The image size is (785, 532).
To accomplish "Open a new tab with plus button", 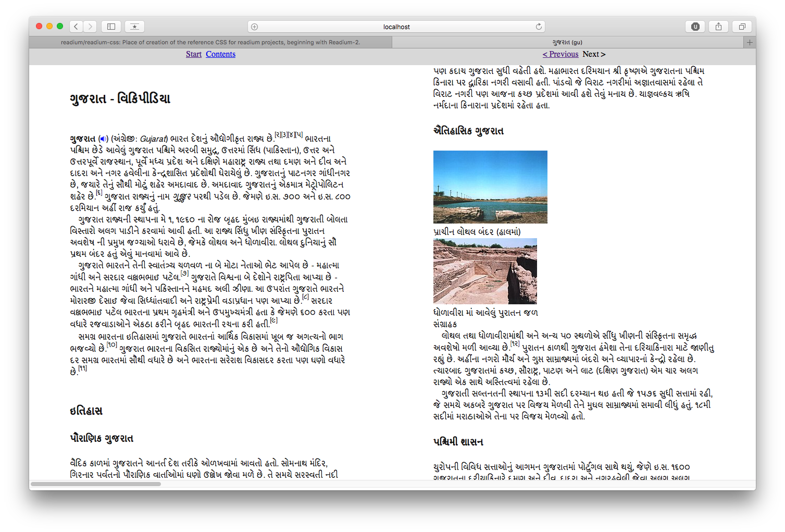I will (750, 42).
